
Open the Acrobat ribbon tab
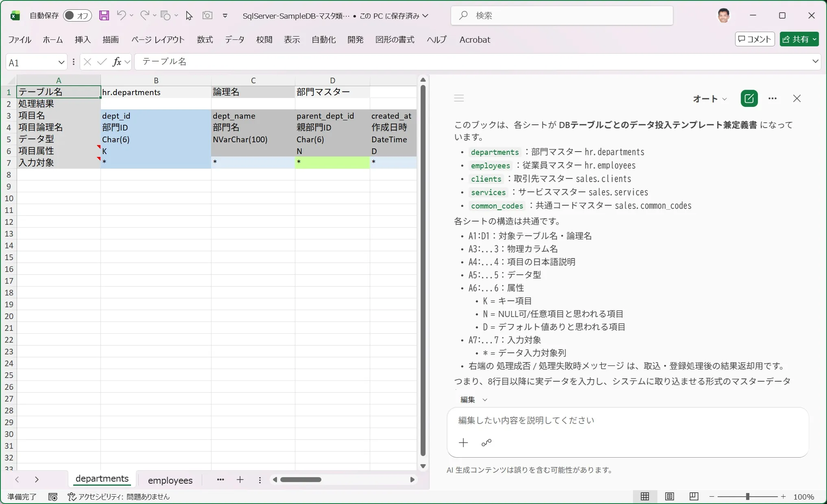(x=475, y=39)
